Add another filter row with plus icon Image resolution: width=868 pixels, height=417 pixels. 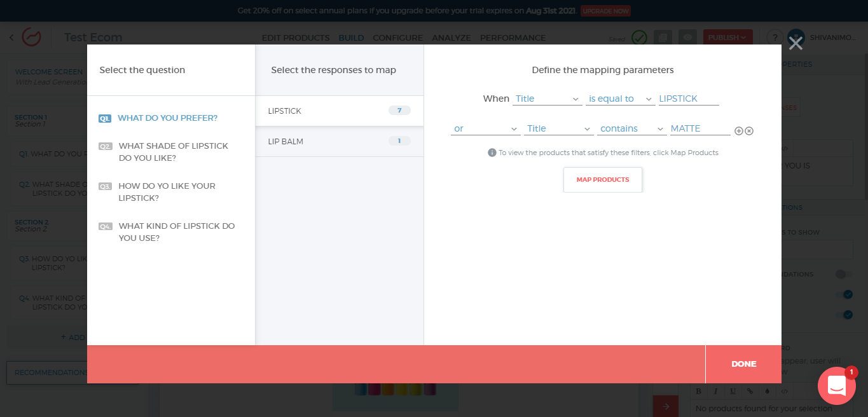point(739,131)
